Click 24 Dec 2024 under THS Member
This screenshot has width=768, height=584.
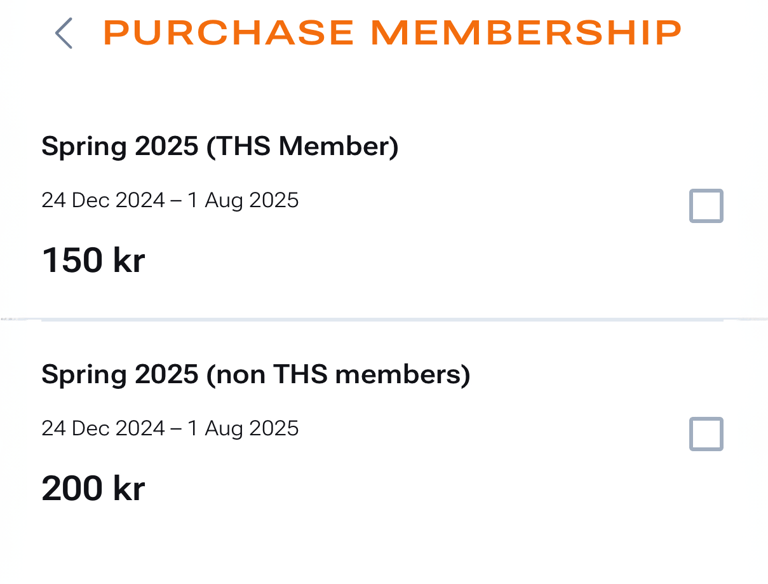(103, 201)
